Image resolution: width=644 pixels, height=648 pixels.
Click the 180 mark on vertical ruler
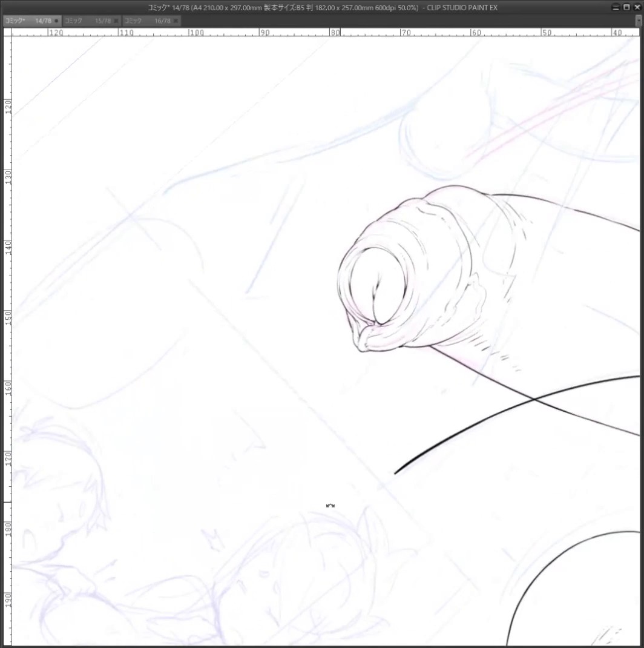tap(8, 529)
